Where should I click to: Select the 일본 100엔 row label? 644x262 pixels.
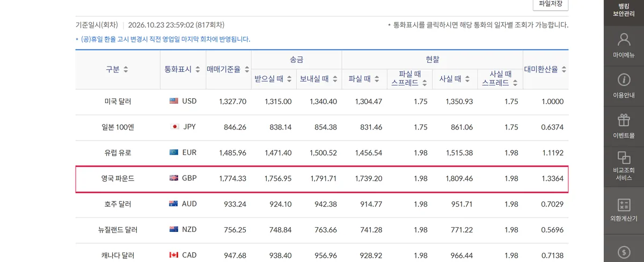118,127
